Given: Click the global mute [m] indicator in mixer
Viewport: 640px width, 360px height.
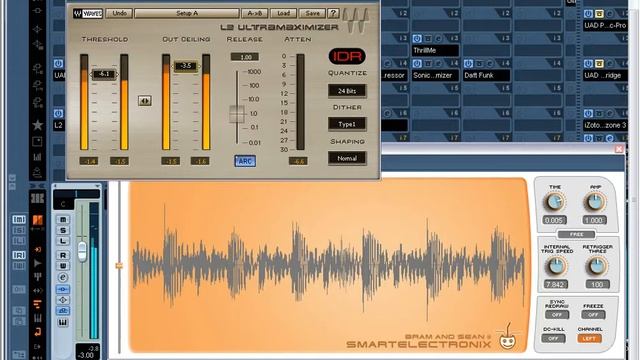Looking at the screenshot, I should pos(19,220).
